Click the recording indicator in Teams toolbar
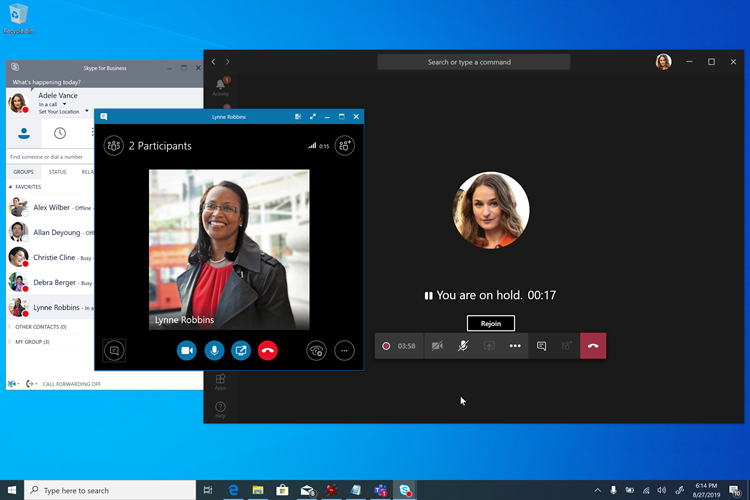Viewport: 750px width, 500px height. coord(386,346)
